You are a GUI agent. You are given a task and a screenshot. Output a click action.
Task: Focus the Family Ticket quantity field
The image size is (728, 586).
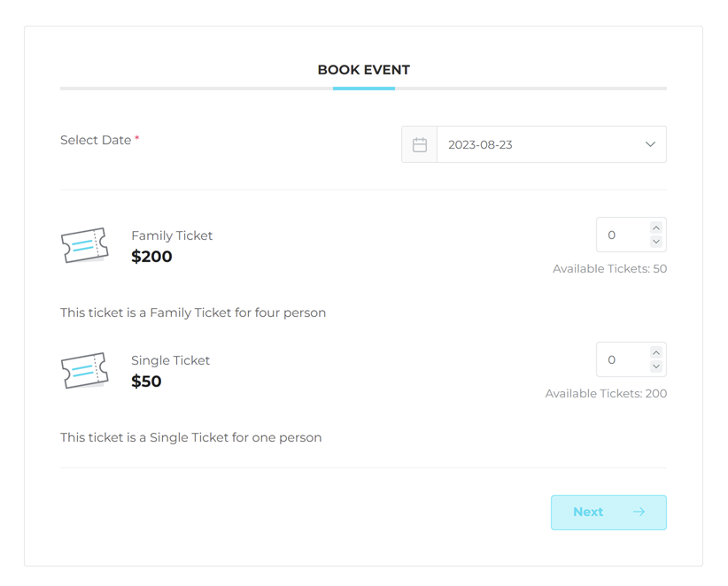tap(622, 235)
